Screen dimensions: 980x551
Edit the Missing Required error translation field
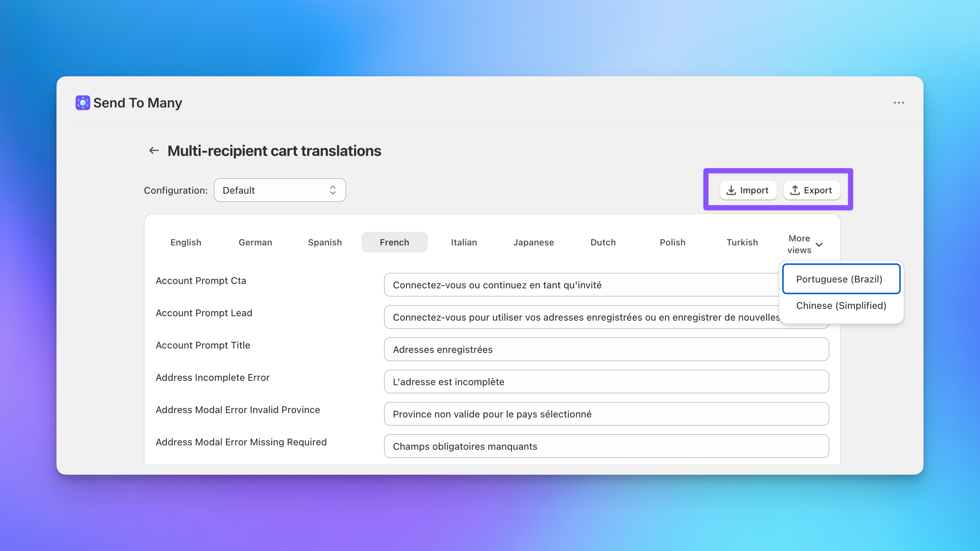[606, 446]
